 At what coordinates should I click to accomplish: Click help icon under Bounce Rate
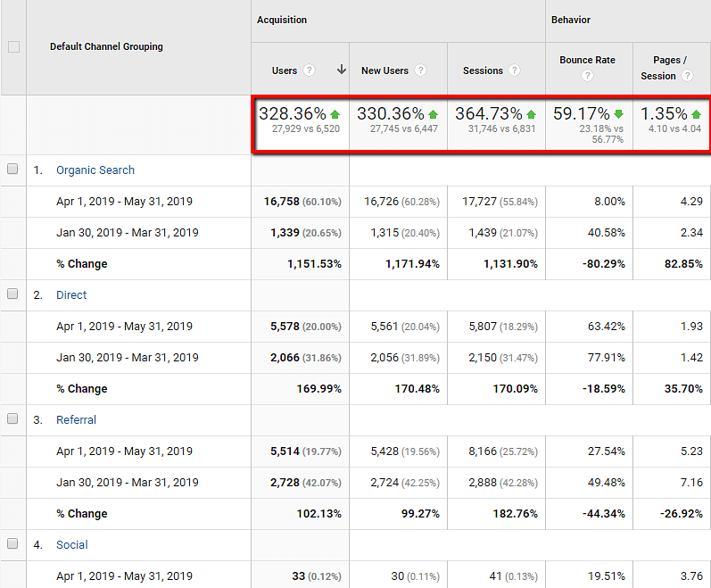pos(587,76)
